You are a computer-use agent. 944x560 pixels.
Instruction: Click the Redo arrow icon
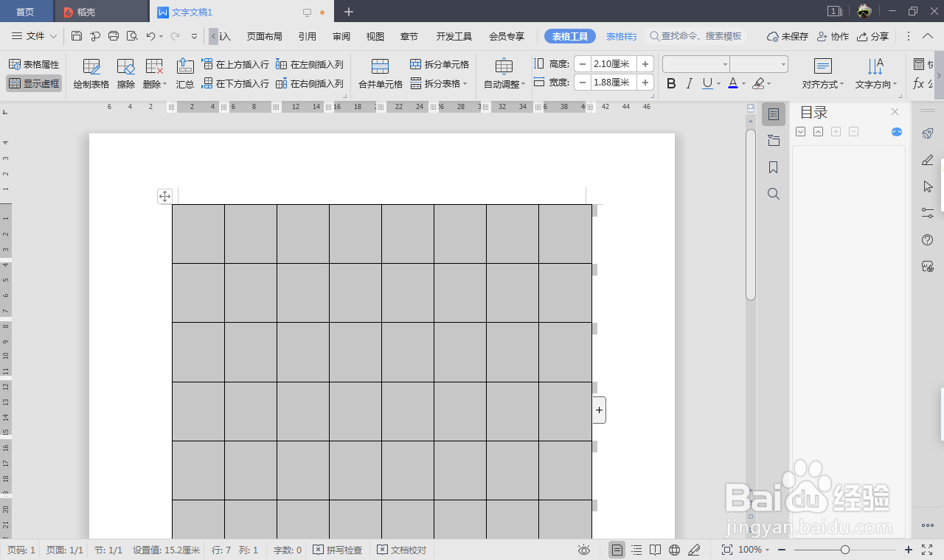(x=175, y=35)
